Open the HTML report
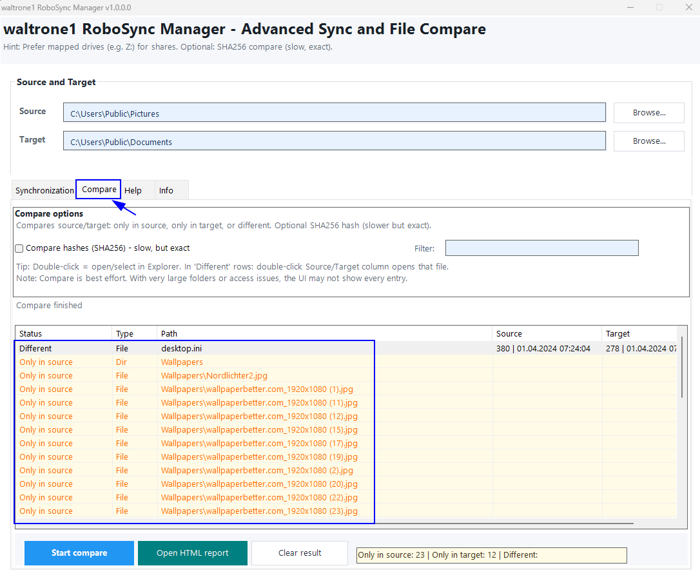This screenshot has width=700, height=588. pyautogui.click(x=192, y=553)
